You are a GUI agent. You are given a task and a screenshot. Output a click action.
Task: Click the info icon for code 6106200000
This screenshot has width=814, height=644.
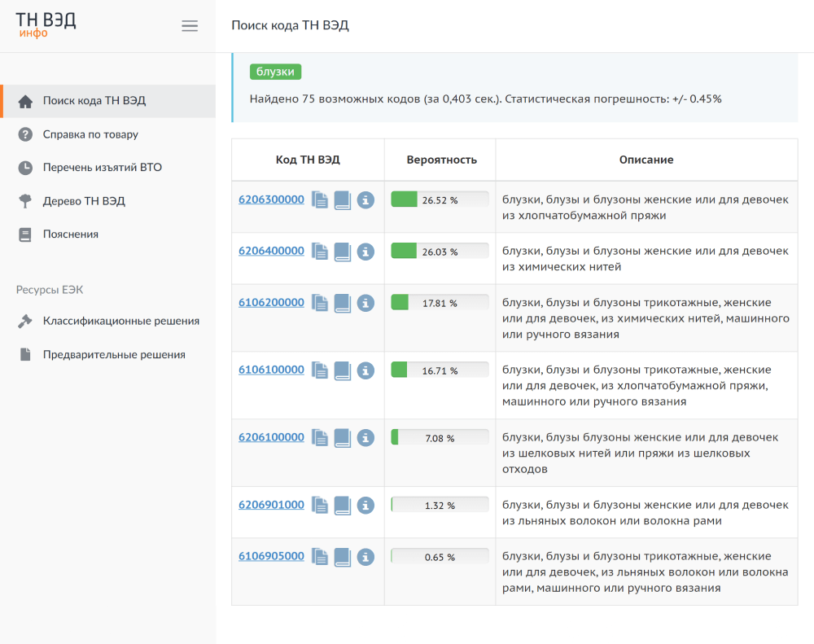tap(365, 303)
